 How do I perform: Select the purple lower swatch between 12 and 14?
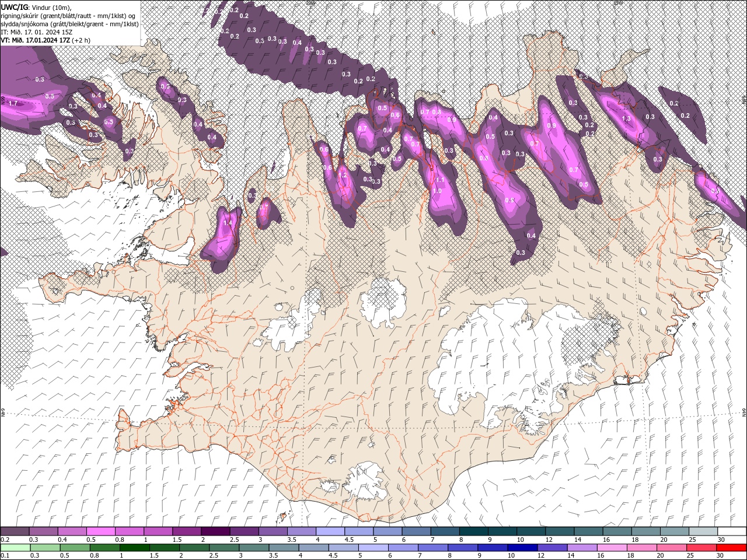pyautogui.click(x=553, y=548)
